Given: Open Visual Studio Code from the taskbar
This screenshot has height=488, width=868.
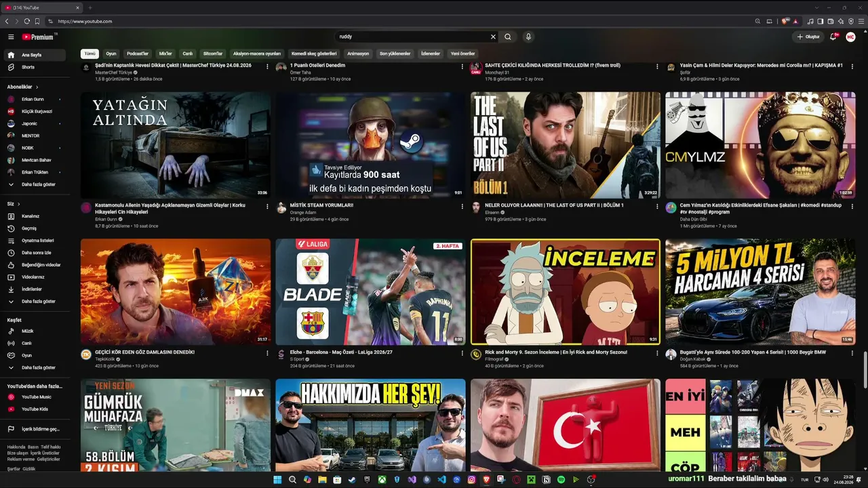Looking at the screenshot, I should pyautogui.click(x=441, y=480).
